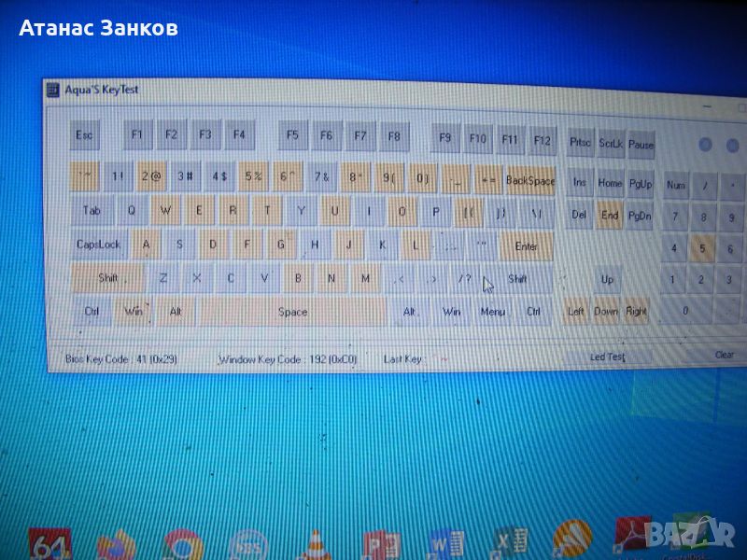Click the M key button
The width and height of the screenshot is (747, 560).
coord(365,278)
